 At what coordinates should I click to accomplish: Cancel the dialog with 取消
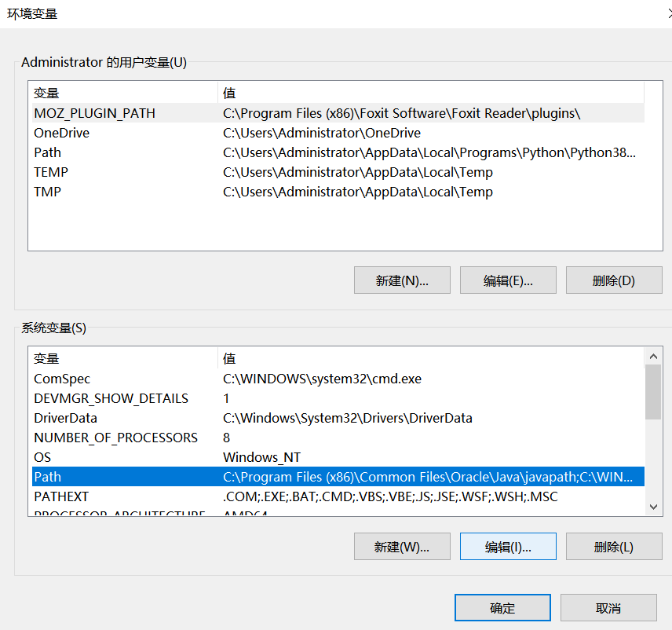pyautogui.click(x=608, y=607)
